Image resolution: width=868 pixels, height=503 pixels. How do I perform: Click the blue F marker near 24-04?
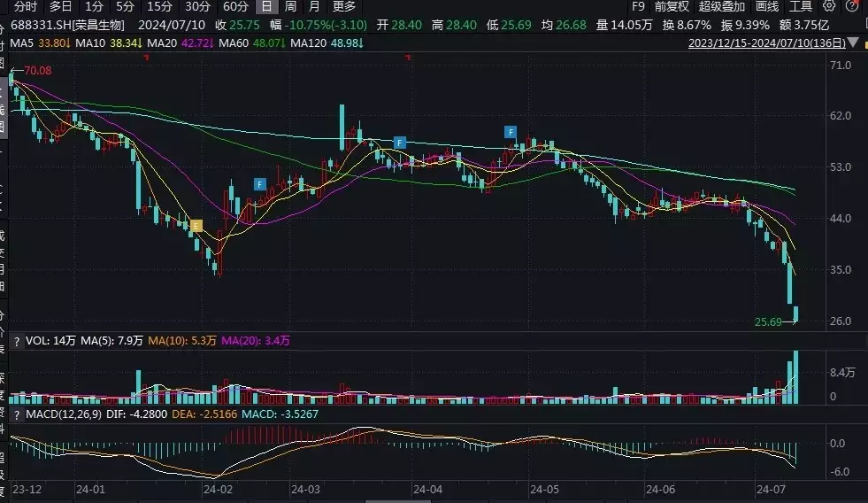[x=400, y=143]
